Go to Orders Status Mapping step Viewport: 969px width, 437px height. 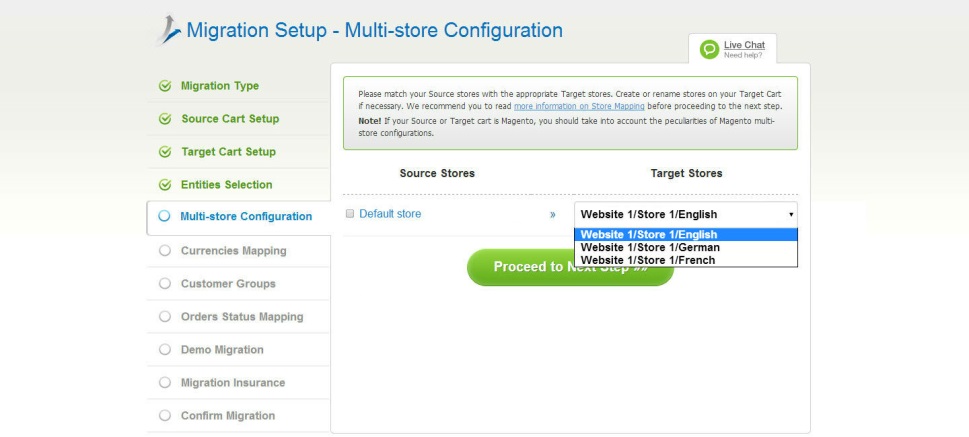(x=241, y=317)
